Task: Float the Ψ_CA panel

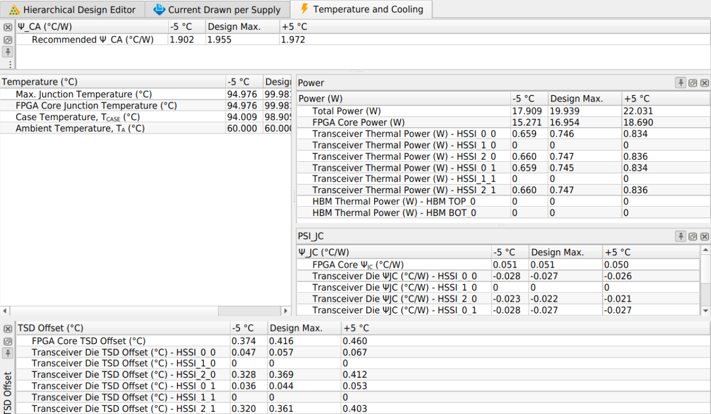Action: click(8, 40)
